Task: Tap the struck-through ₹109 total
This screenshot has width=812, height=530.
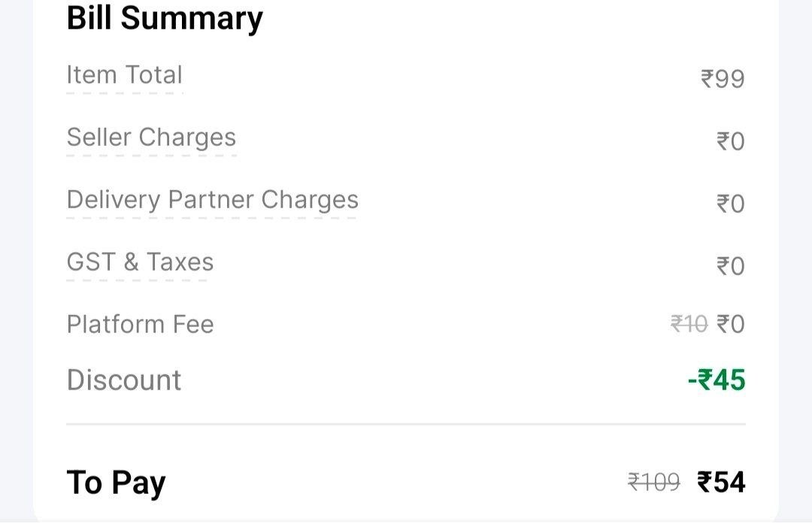Action: [653, 483]
